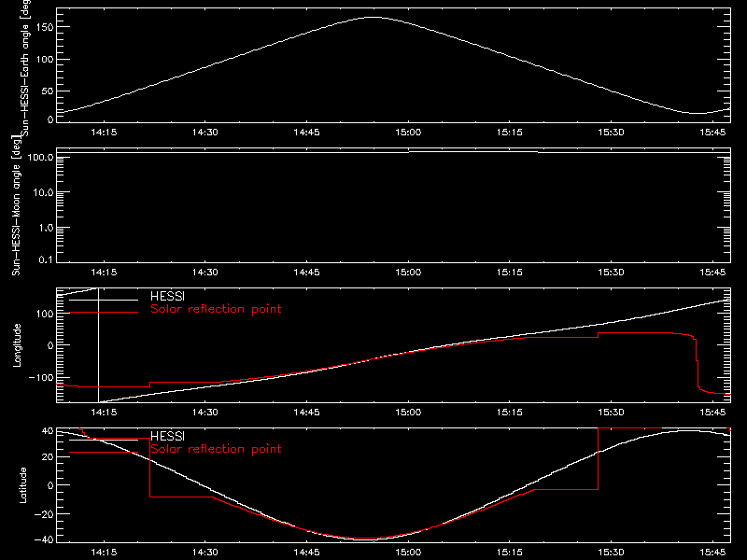Click 14:15 time label under Earth angle plot
Screen dimensions: 747x560
click(x=104, y=132)
